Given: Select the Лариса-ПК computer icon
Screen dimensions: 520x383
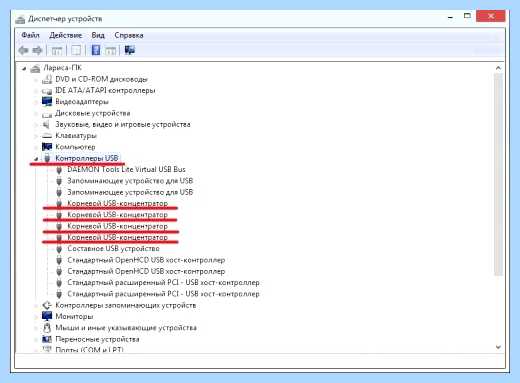Looking at the screenshot, I should click(35, 68).
